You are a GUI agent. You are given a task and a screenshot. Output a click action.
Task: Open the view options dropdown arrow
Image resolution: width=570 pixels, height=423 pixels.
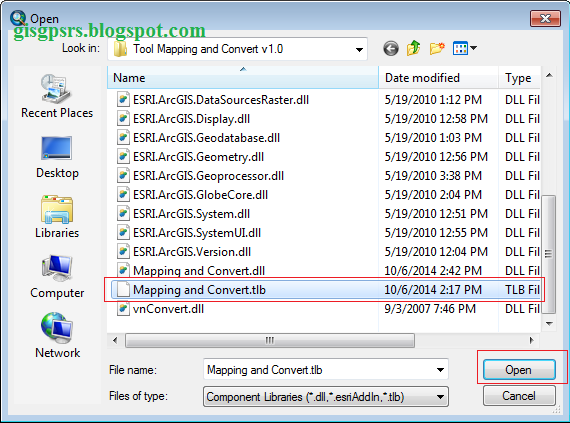[x=473, y=48]
